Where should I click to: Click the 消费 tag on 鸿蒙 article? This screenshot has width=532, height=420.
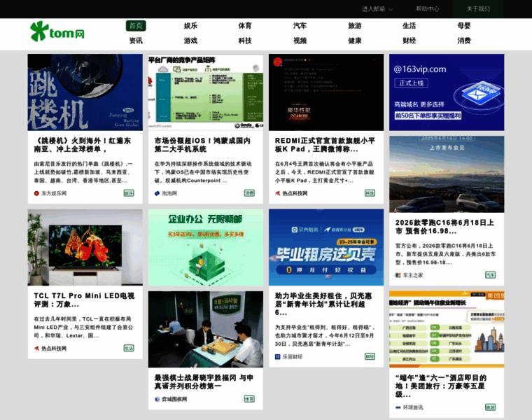point(249,193)
